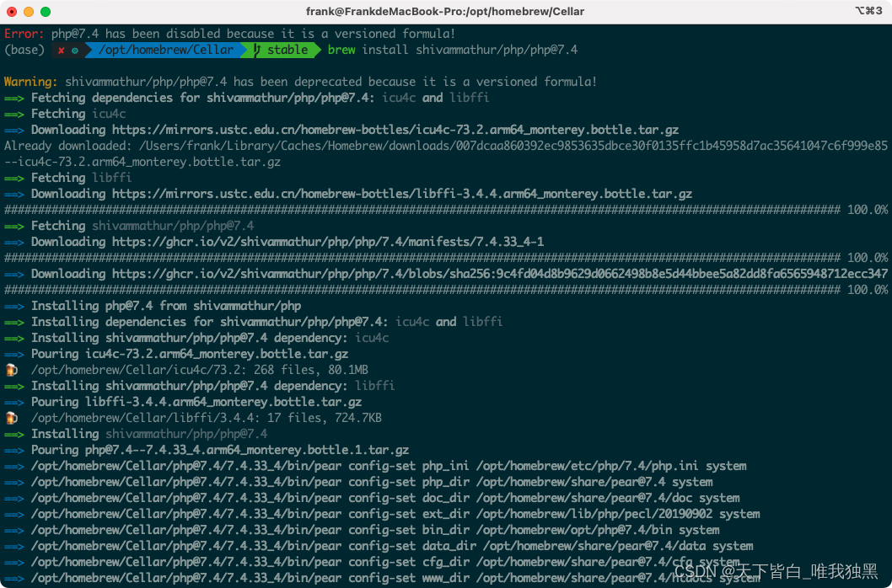Viewport: 892px width, 588px height.
Task: Click the red x status icon in prompt
Action: pos(62,50)
